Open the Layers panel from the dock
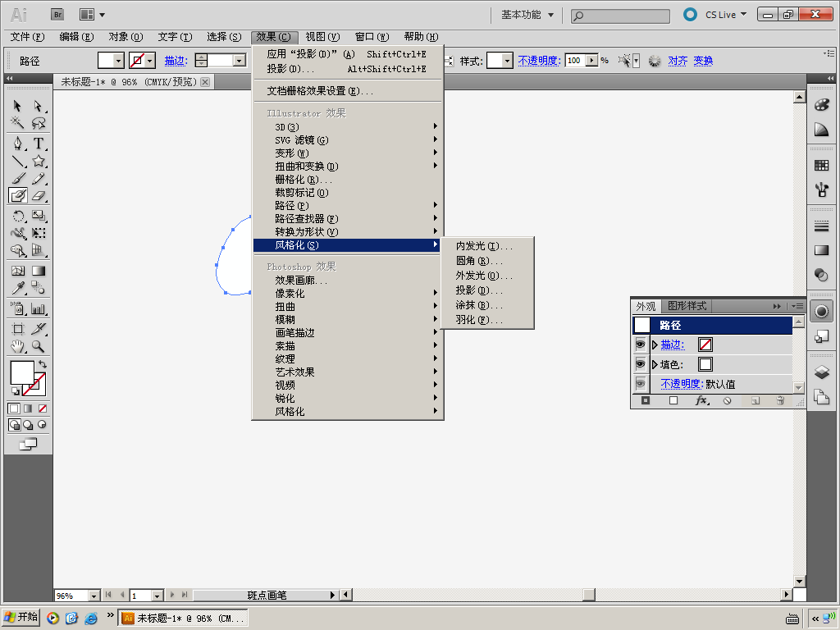Viewport: 840px width, 630px height. pyautogui.click(x=821, y=372)
